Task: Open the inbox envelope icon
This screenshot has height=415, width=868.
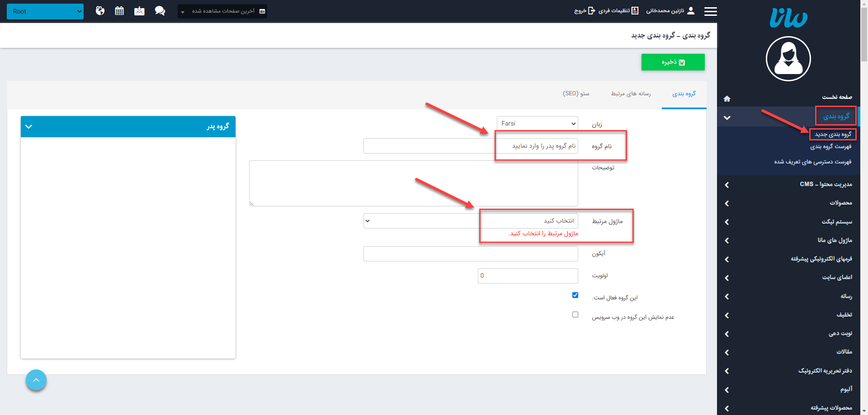Action: (139, 11)
